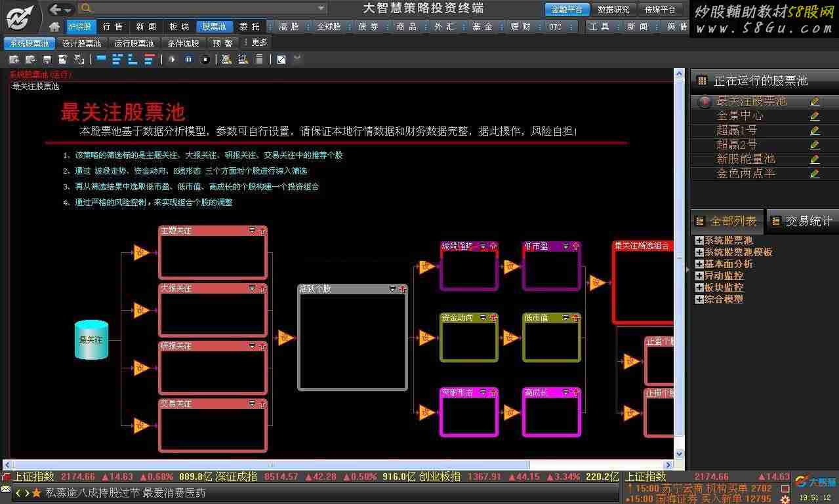Click 更多 to show more tabs
839x504 pixels.
[260, 43]
